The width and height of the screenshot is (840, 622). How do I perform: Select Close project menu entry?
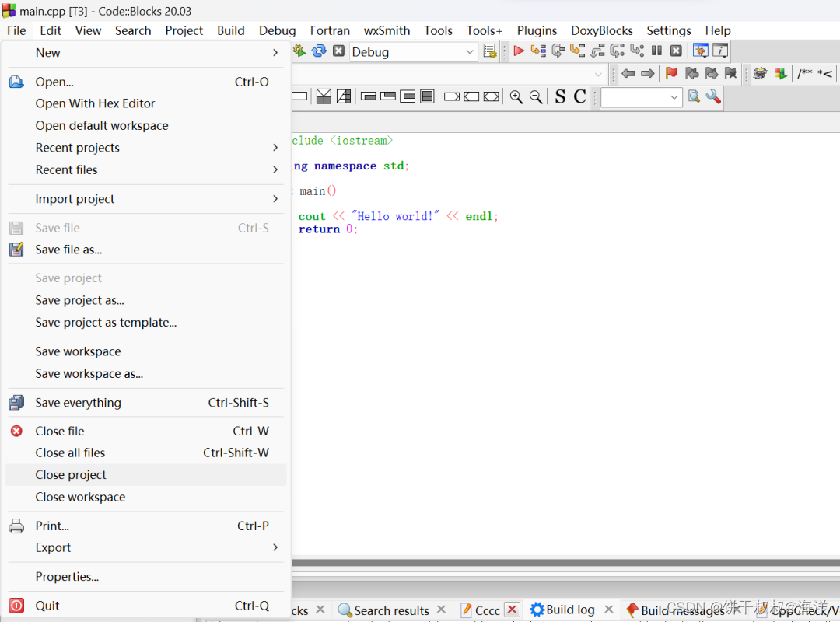[145, 475]
